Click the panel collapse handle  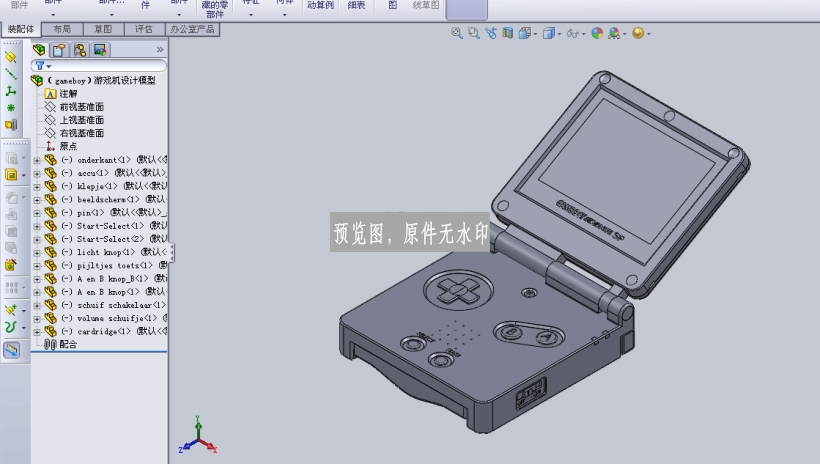tap(172, 253)
